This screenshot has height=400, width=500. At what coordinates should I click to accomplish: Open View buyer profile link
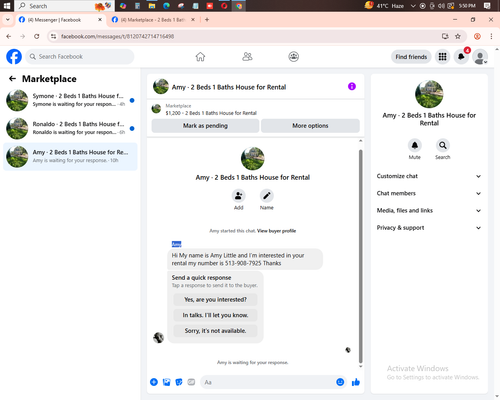pyautogui.click(x=276, y=231)
